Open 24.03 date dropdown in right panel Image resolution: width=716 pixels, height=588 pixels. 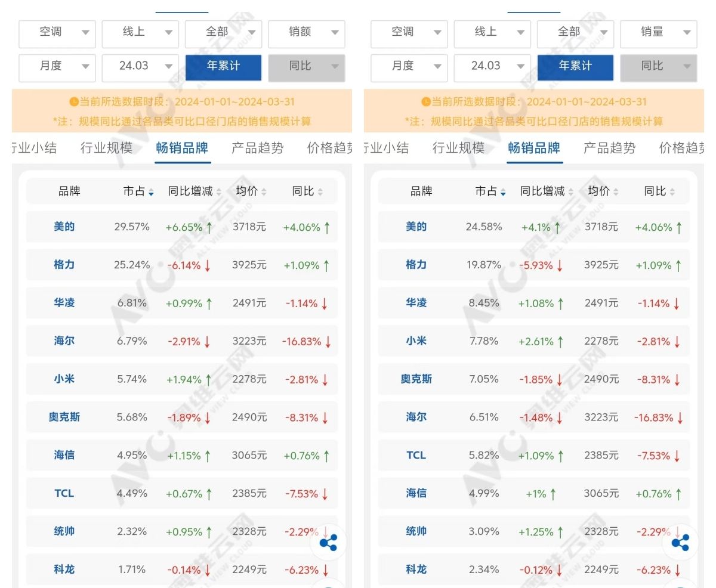492,67
